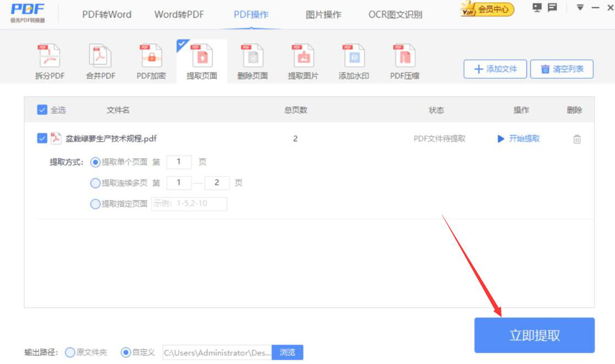Click the 添加文件 add file button
Image resolution: width=615 pixels, height=364 pixels.
tap(495, 69)
